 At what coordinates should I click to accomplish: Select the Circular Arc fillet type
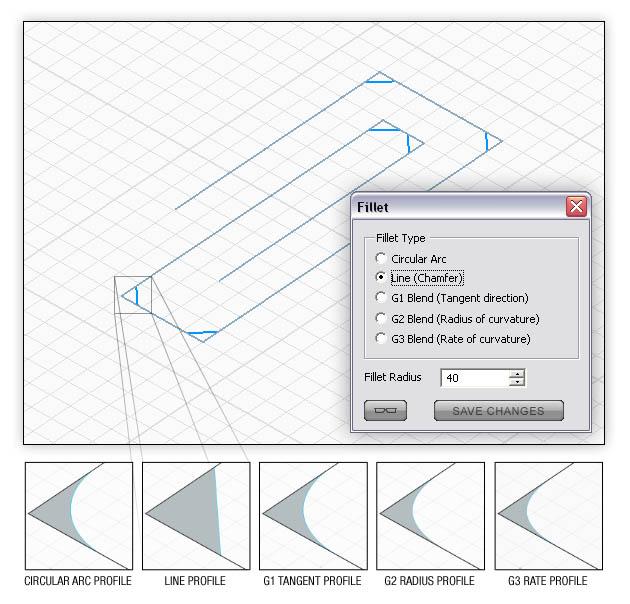[380, 258]
